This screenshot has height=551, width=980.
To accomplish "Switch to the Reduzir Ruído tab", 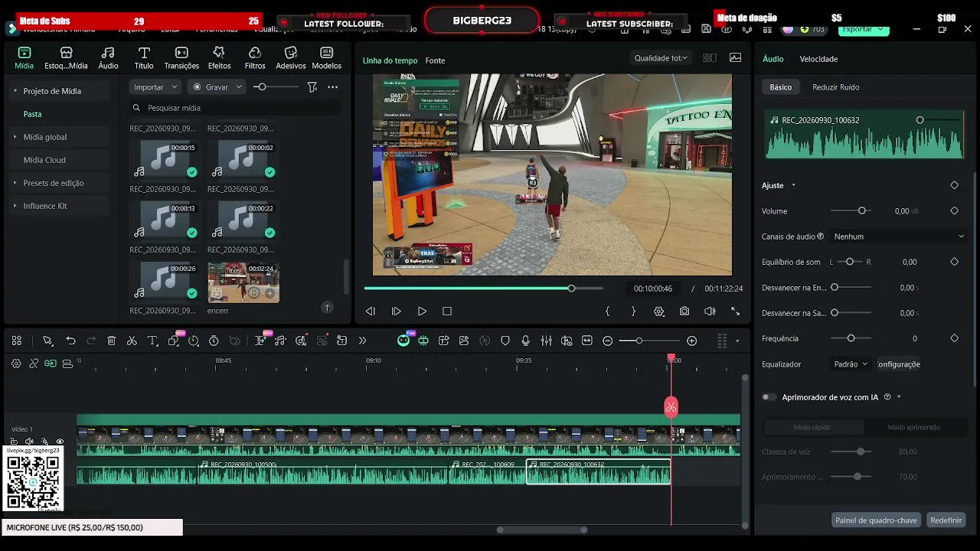I will (x=835, y=87).
